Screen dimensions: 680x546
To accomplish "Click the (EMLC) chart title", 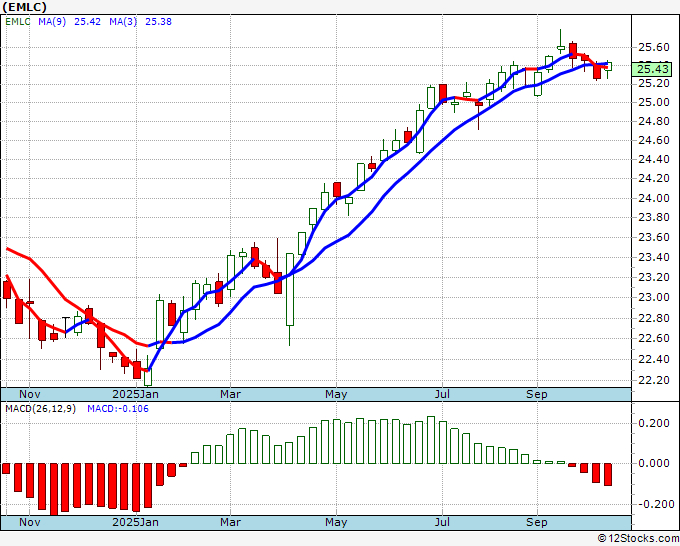I will pos(24,7).
